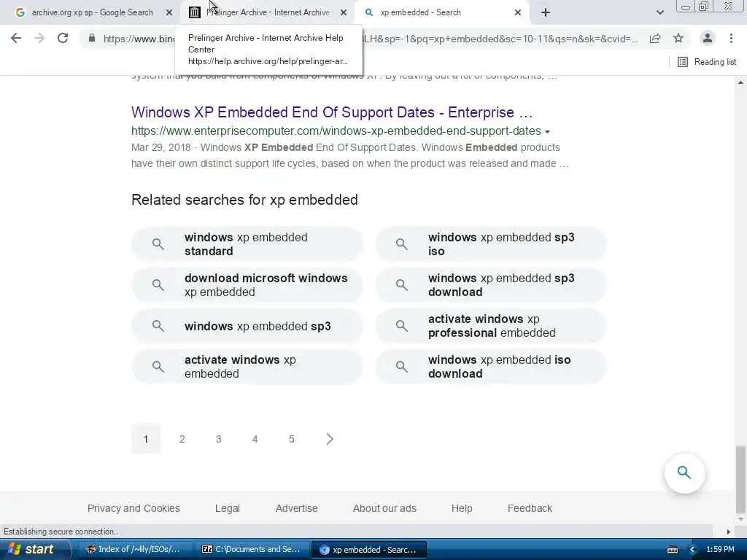Search related: activate windows xp embedded
The height and width of the screenshot is (560, 747).
click(247, 367)
